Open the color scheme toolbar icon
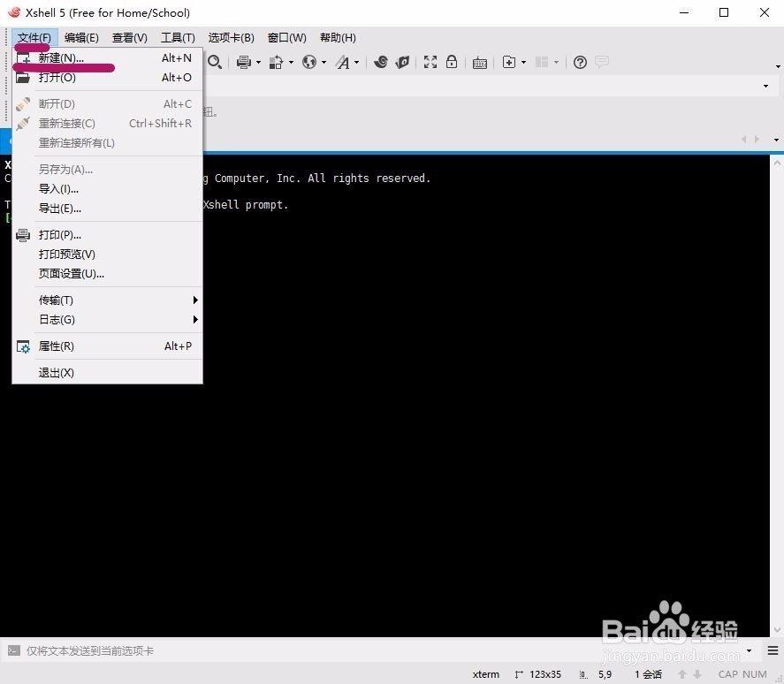The width and height of the screenshot is (784, 684). tap(276, 62)
